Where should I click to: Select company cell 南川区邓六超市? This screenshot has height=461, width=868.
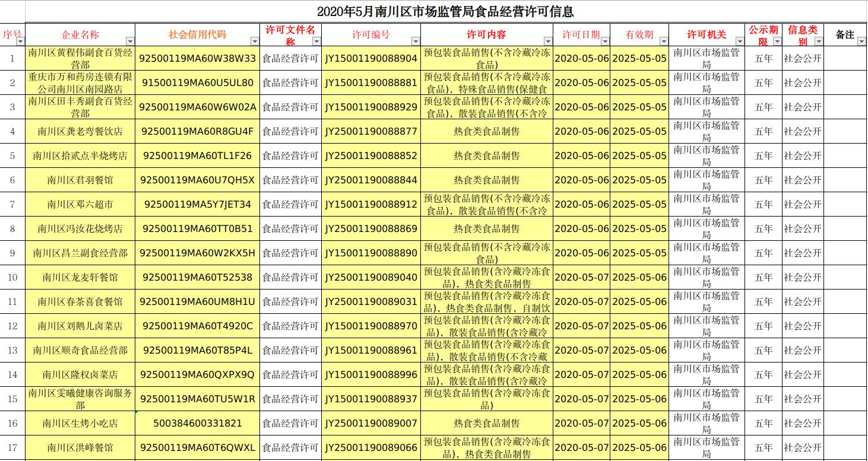point(80,204)
